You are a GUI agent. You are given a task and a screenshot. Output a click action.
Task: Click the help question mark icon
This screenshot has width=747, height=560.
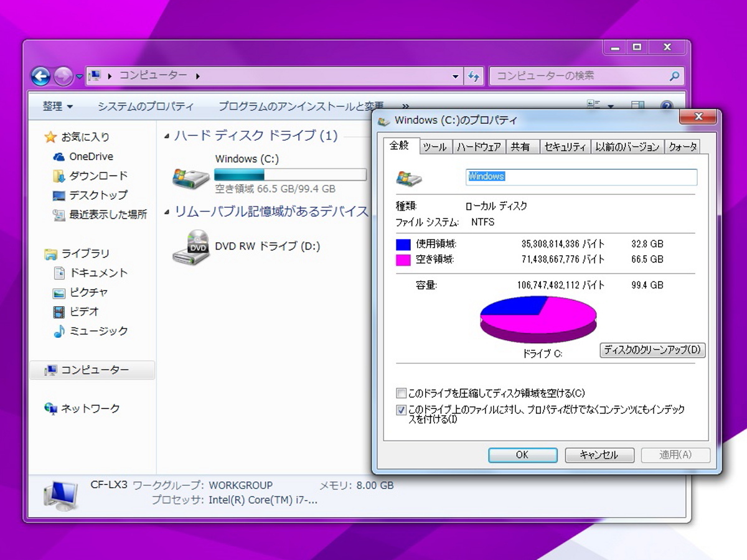point(667,106)
